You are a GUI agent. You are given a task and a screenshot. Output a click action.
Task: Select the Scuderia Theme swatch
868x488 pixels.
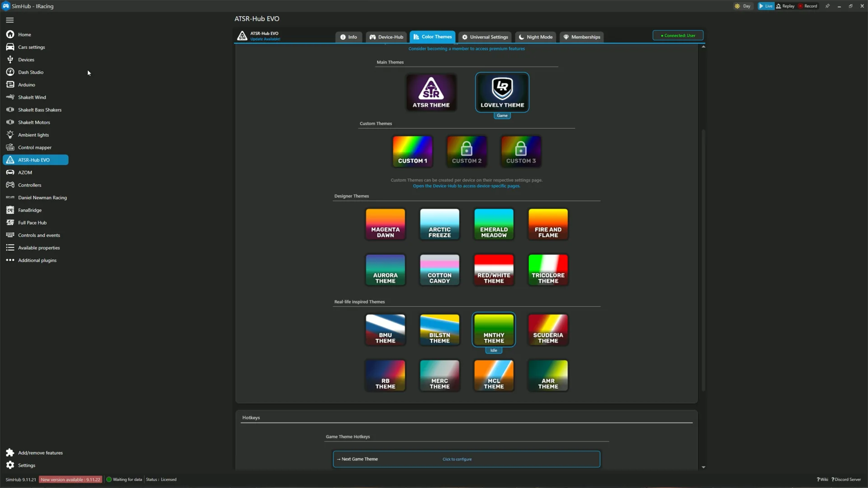click(548, 330)
